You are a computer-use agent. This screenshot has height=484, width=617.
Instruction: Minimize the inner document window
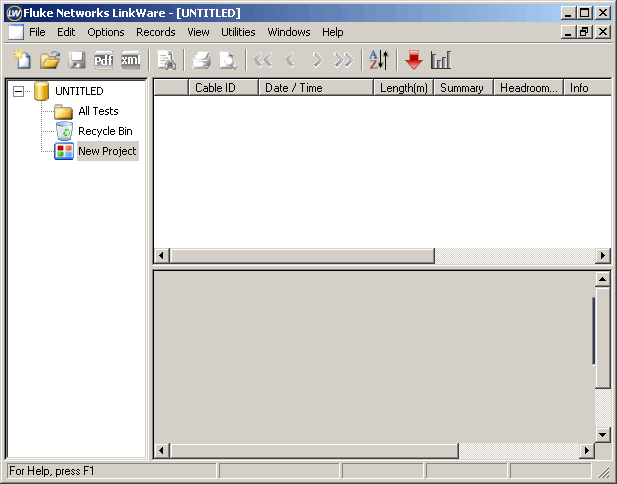568,32
